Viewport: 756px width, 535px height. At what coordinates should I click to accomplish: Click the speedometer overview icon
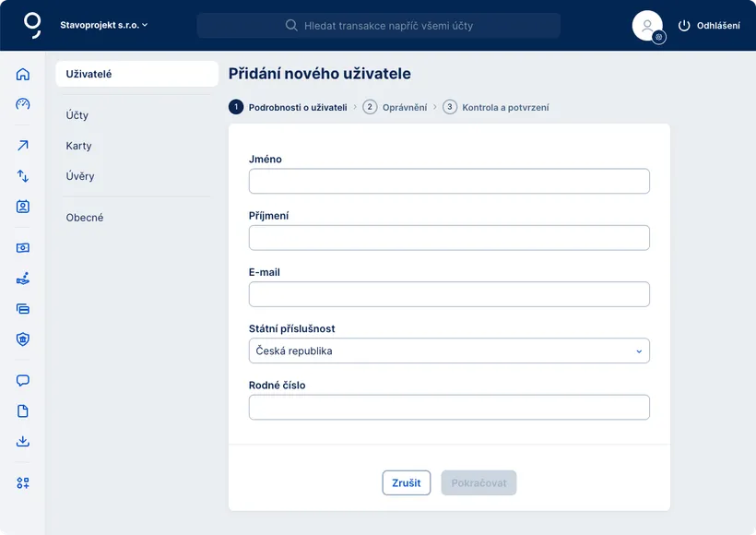click(23, 103)
